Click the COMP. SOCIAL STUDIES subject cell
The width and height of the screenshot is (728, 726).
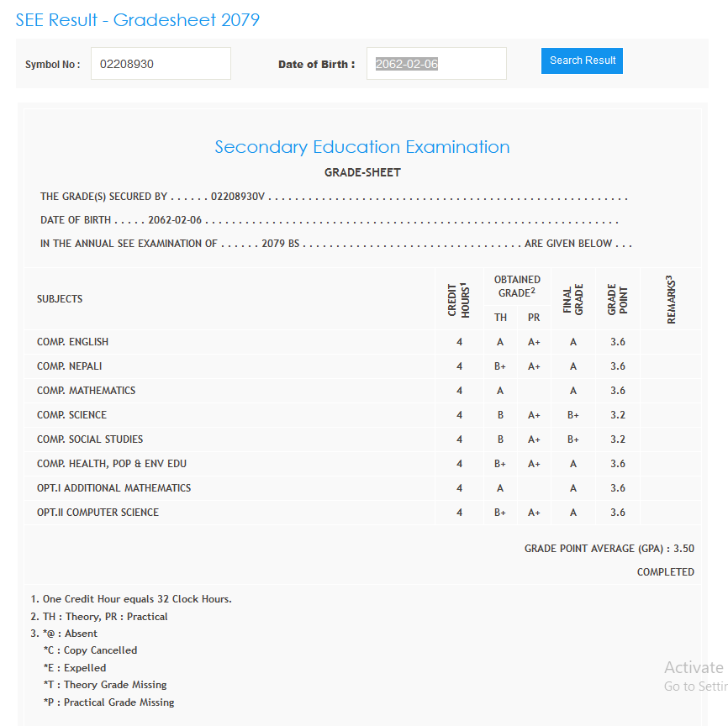click(90, 439)
